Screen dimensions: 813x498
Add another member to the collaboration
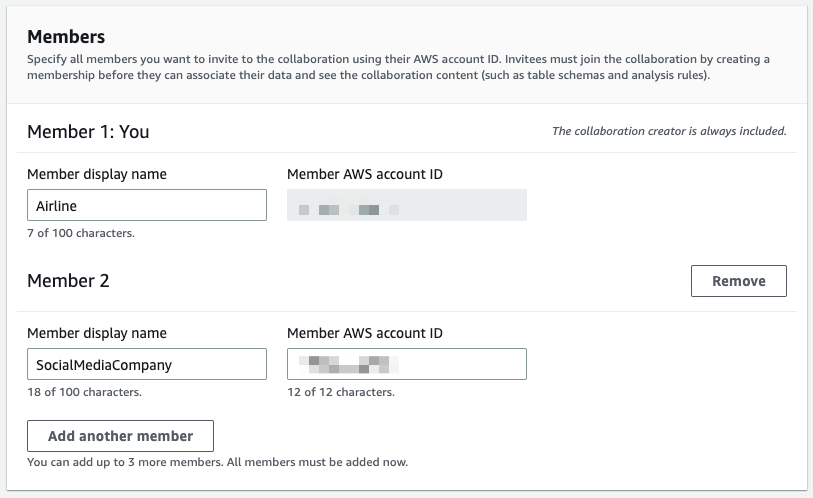coord(120,436)
